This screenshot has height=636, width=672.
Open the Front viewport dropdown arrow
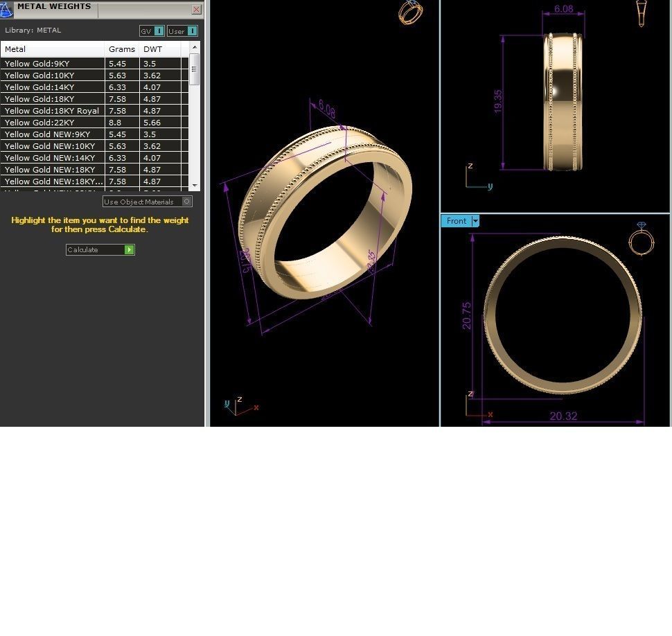click(x=475, y=221)
